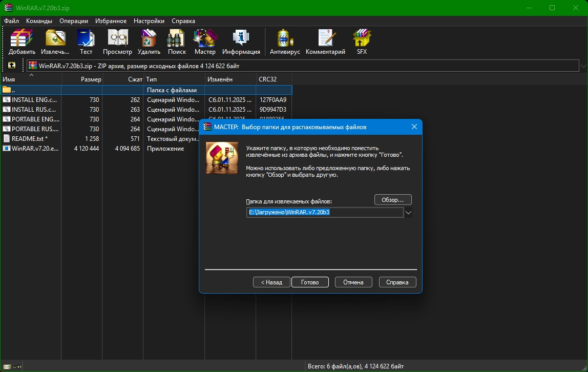Sort file list by Имя column header
The width and height of the screenshot is (588, 372).
[x=31, y=79]
